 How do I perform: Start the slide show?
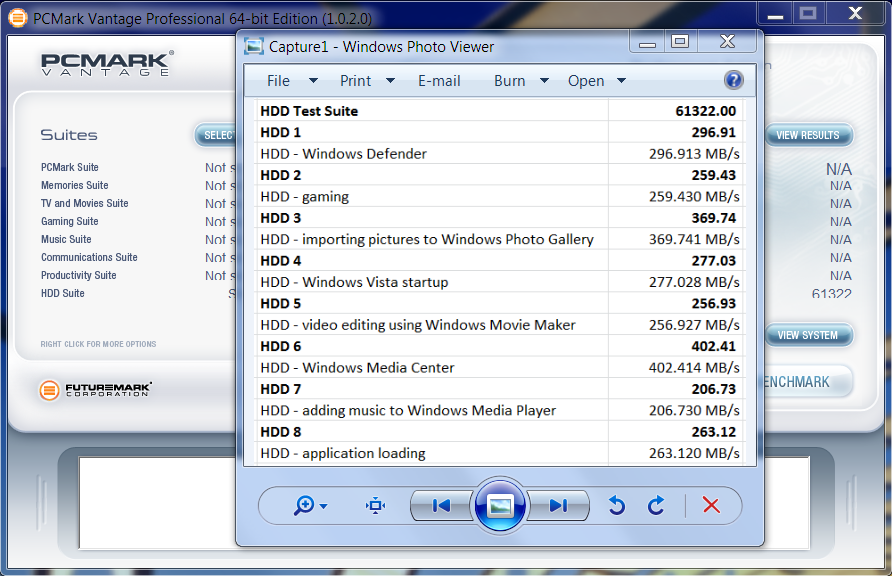[500, 506]
